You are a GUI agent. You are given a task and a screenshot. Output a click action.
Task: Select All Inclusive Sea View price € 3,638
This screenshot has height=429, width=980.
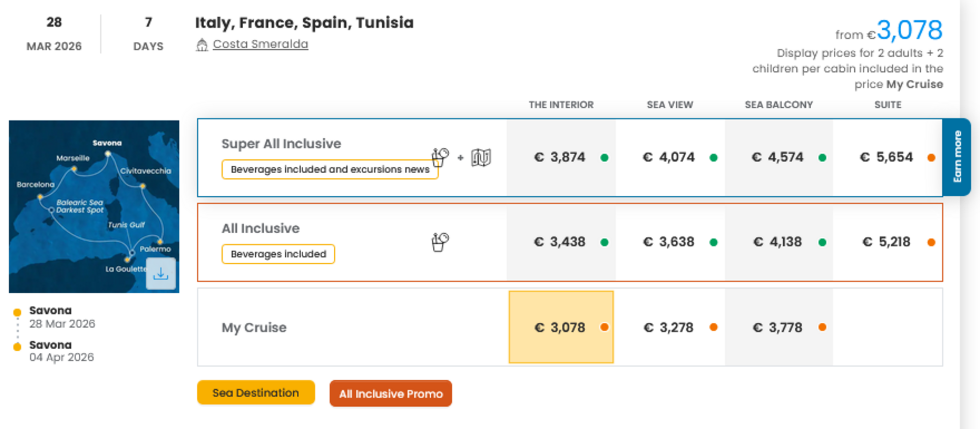click(x=669, y=242)
